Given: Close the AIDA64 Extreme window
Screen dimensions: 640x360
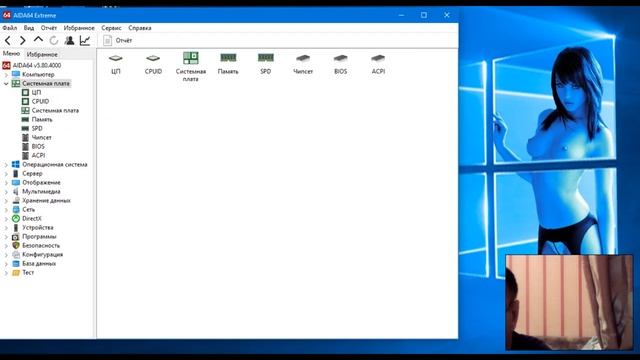Looking at the screenshot, I should point(447,15).
